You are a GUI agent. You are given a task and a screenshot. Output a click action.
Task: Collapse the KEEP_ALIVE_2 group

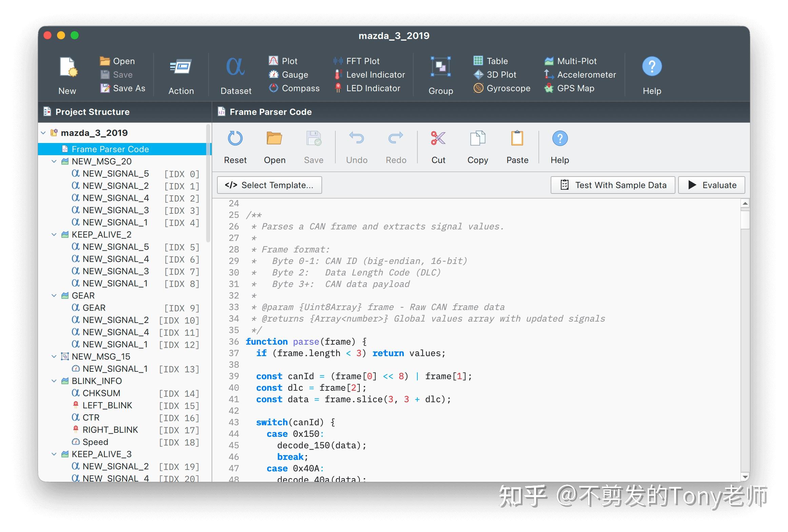tap(54, 234)
